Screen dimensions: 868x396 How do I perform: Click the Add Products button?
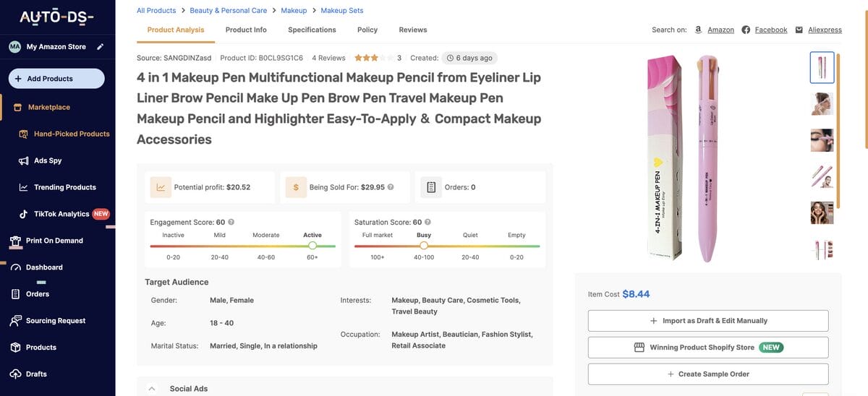pos(56,78)
